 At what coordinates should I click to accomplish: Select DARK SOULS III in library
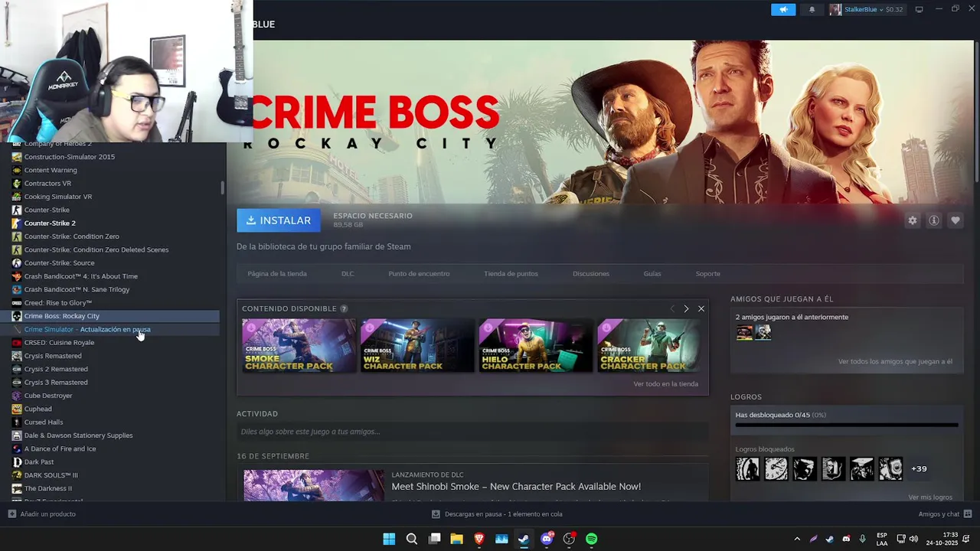tap(51, 475)
